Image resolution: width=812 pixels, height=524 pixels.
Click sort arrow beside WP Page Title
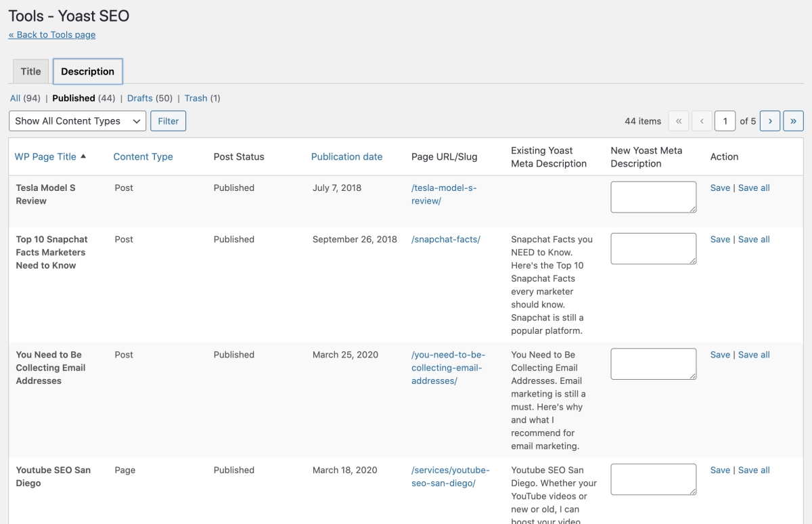83,156
